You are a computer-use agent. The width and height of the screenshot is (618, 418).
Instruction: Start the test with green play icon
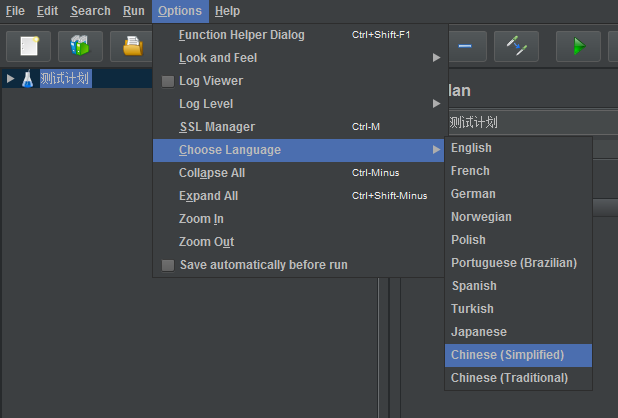coord(578,46)
